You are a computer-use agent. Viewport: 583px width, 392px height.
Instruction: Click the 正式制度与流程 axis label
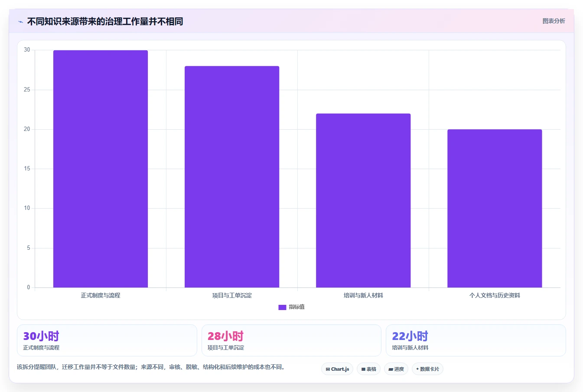point(101,295)
